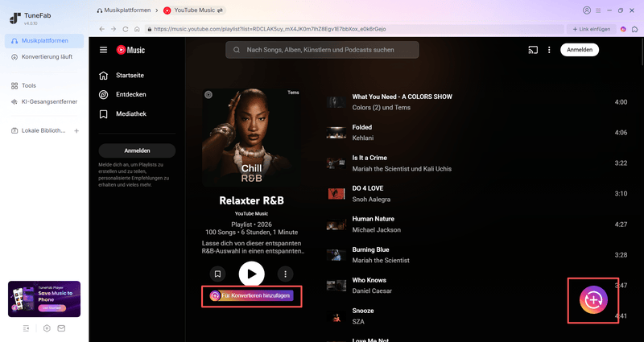Viewport: 644px width, 342px height.
Task: Click the thumbnail for What You Need
Action: (336, 102)
